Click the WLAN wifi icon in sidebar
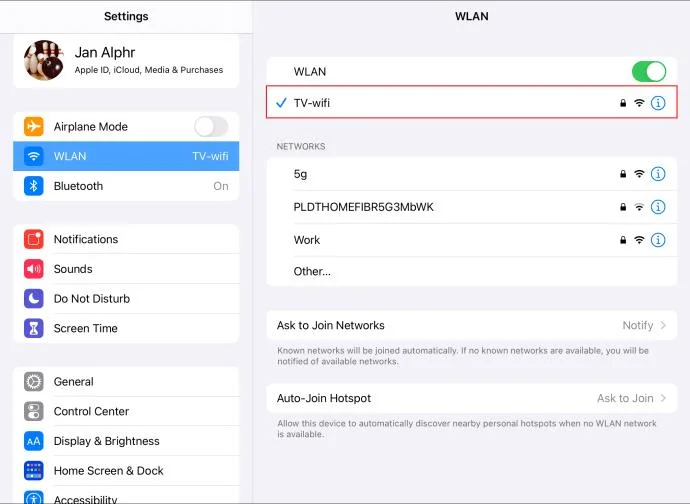Screen dimensions: 690x504 coord(34,156)
